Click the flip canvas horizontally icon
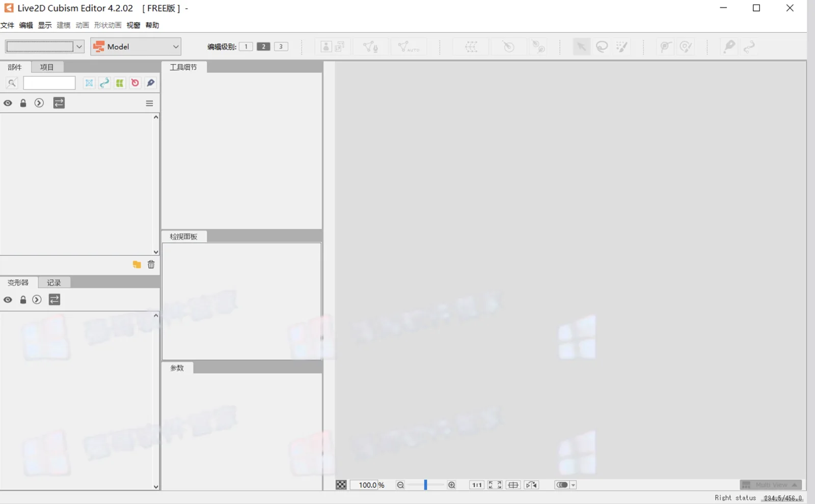 pos(531,485)
